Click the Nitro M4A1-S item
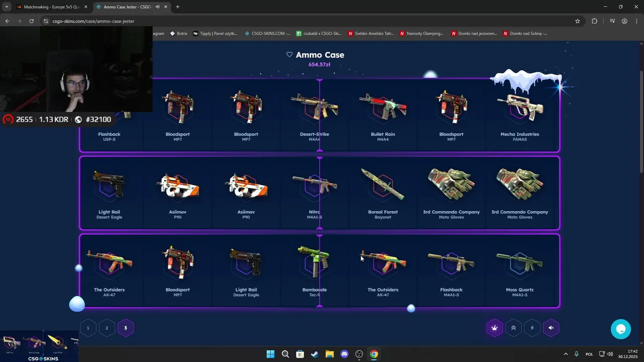 tap(314, 193)
